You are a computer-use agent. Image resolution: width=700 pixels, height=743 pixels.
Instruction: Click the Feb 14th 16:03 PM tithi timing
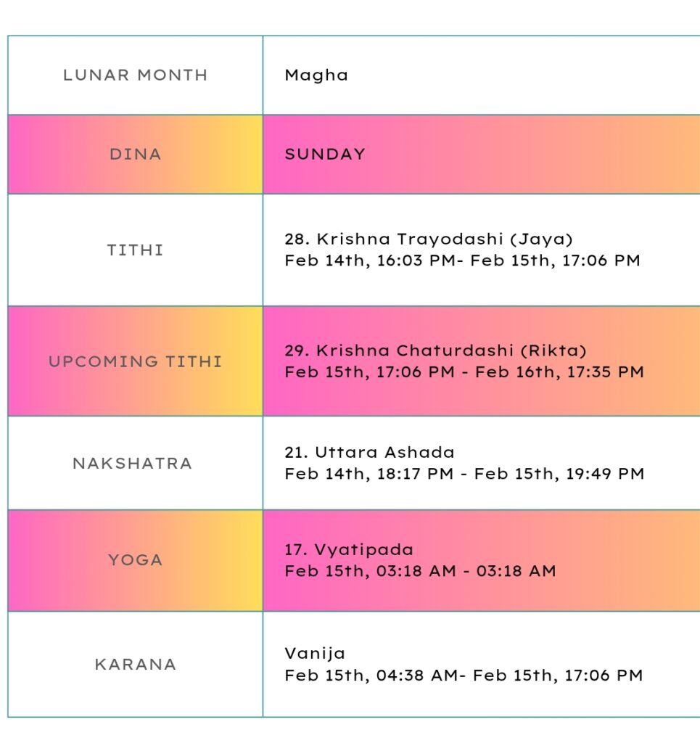(x=462, y=260)
